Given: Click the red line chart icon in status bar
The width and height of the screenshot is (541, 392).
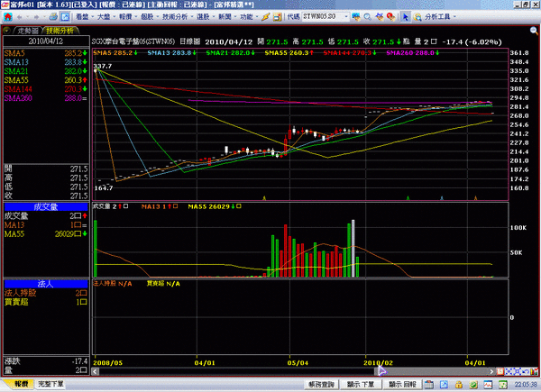Looking at the screenshot, I should click(x=488, y=385).
